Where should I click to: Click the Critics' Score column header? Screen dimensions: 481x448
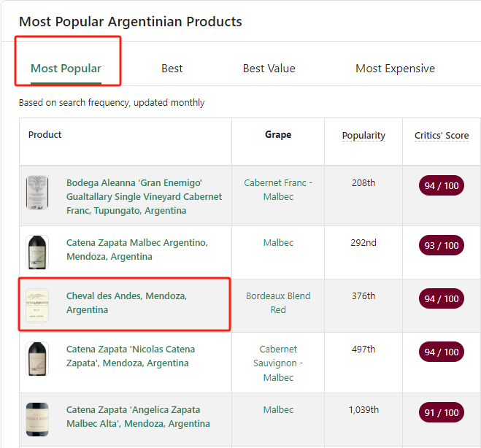click(x=442, y=136)
